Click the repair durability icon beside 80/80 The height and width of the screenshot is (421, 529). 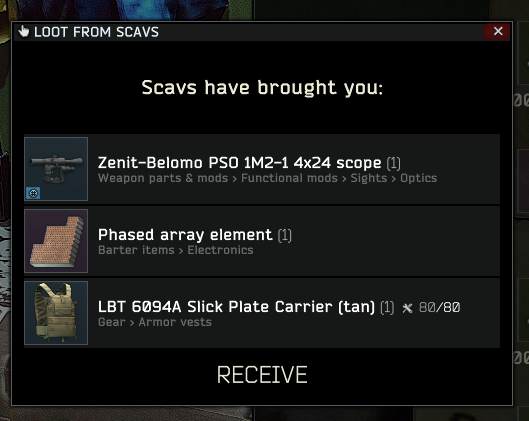(x=407, y=308)
